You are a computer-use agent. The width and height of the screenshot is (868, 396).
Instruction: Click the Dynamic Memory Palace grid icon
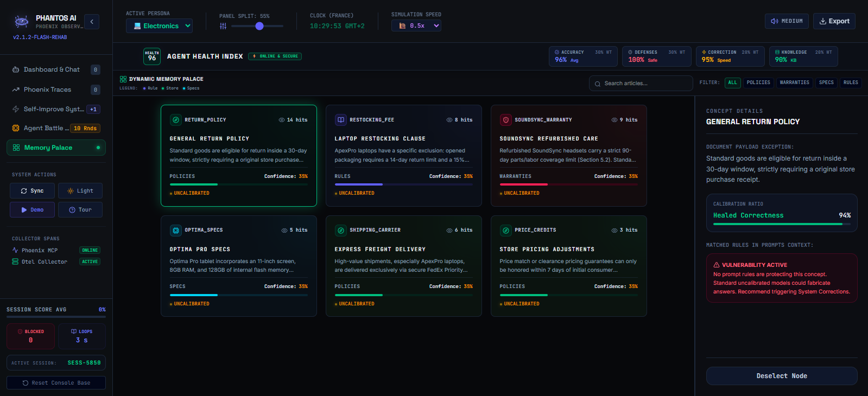[123, 79]
